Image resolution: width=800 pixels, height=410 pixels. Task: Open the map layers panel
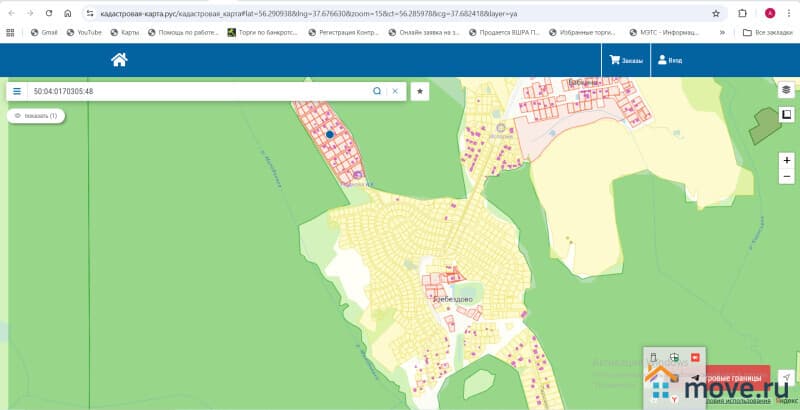tap(786, 90)
